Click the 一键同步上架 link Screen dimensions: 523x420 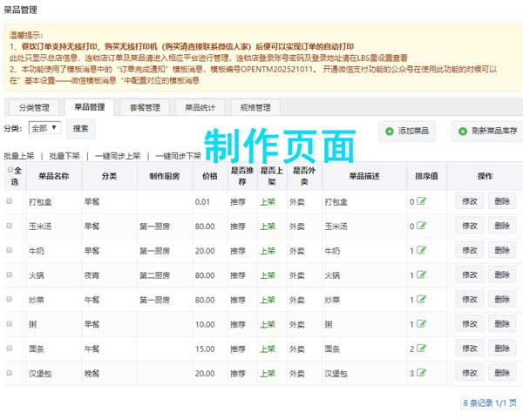pos(118,156)
